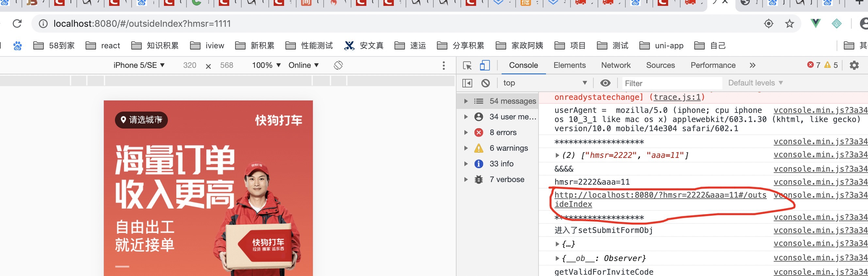Image resolution: width=868 pixels, height=276 pixels.
Task: Click the 请选城市 city selector button
Action: pyautogui.click(x=141, y=120)
